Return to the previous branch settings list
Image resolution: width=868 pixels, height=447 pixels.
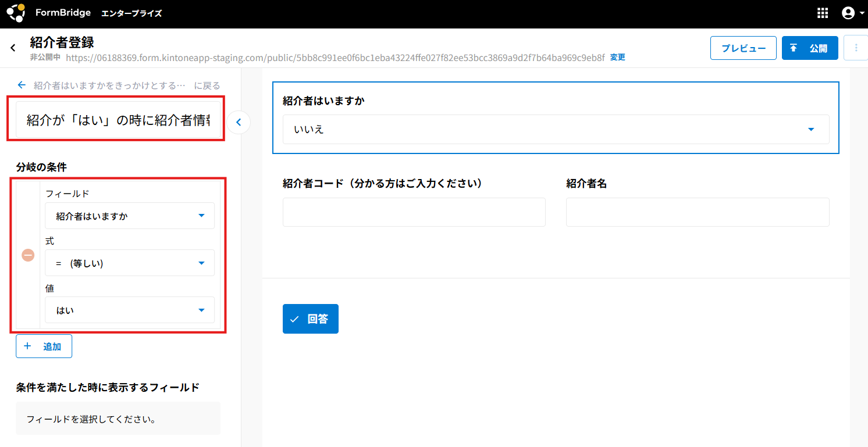[x=22, y=85]
